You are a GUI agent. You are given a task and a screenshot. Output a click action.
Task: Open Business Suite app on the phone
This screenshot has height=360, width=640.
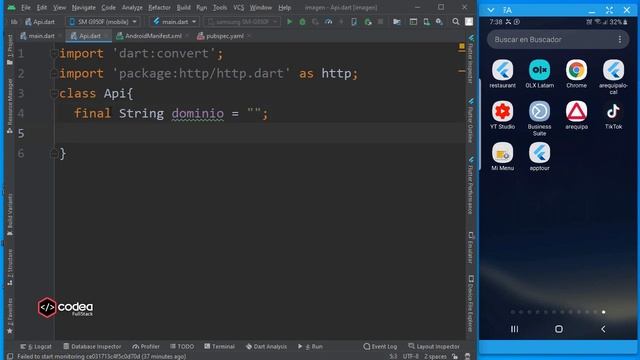[x=539, y=118]
